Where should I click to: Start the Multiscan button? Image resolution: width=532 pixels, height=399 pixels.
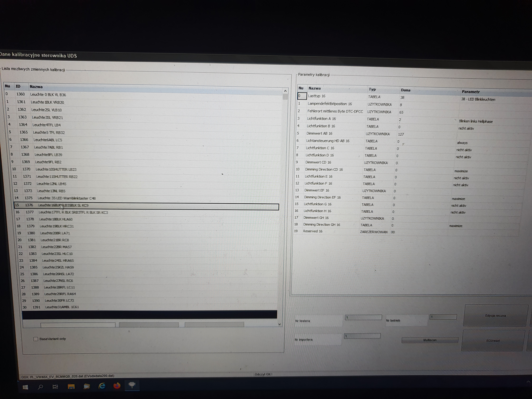[x=429, y=340]
